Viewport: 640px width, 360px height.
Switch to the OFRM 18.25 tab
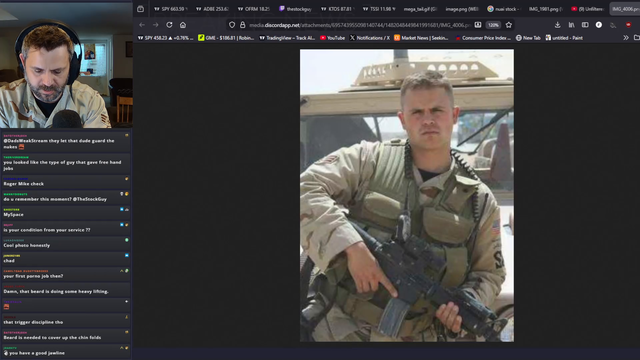pyautogui.click(x=253, y=9)
